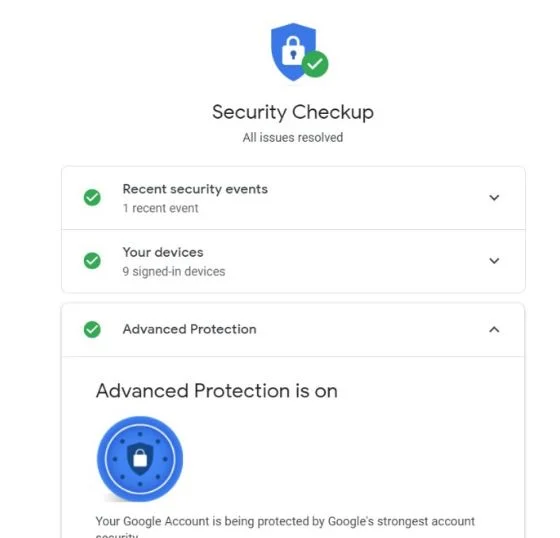This screenshot has height=538, width=560.
Task: Open the Recent security events row title
Action: pyautogui.click(x=195, y=189)
